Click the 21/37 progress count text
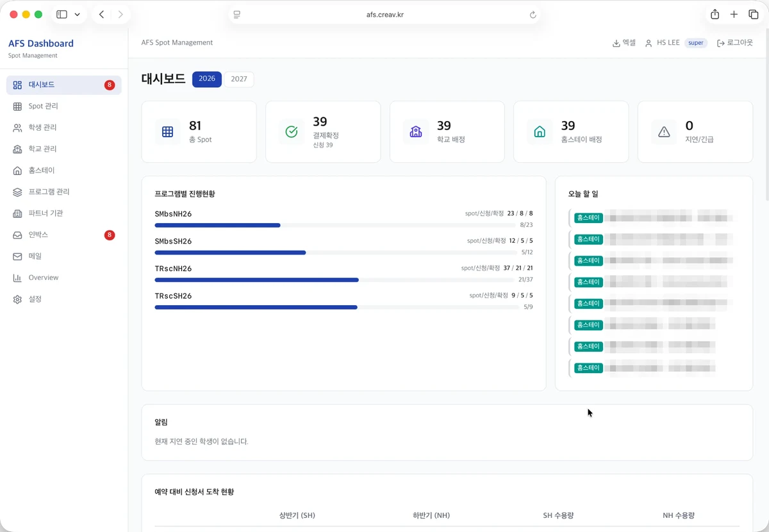Screen dimensions: 769x532 [x=525, y=280]
